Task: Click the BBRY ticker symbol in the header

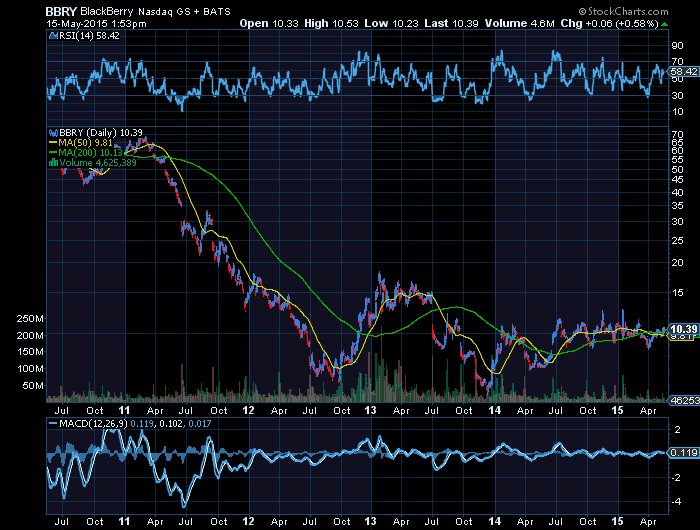Action: 62,11
